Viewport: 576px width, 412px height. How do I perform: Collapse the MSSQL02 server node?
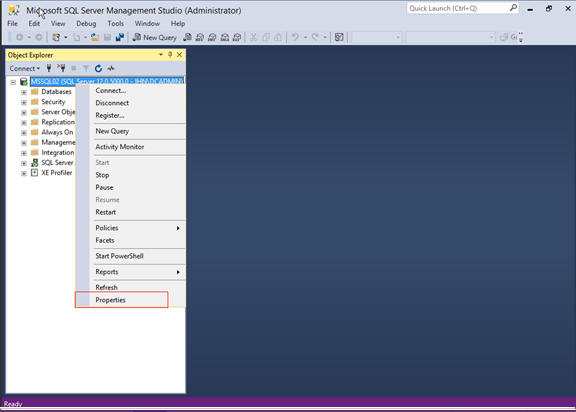pyautogui.click(x=13, y=82)
